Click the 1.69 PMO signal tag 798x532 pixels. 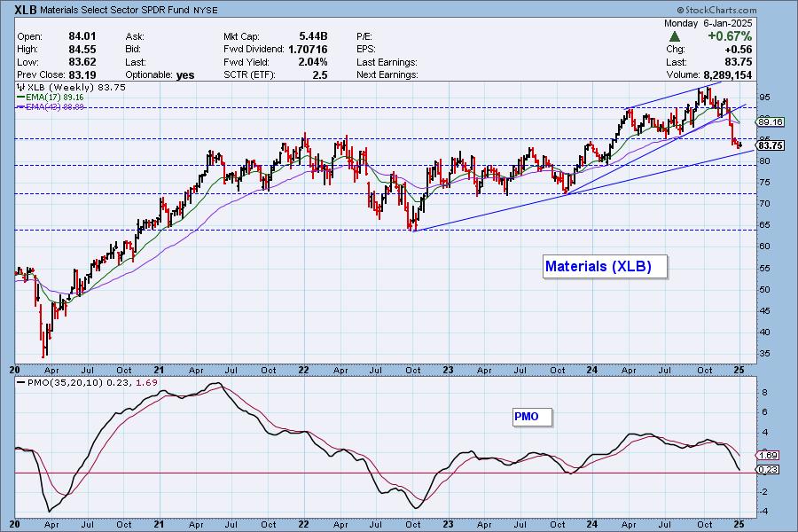(x=768, y=455)
